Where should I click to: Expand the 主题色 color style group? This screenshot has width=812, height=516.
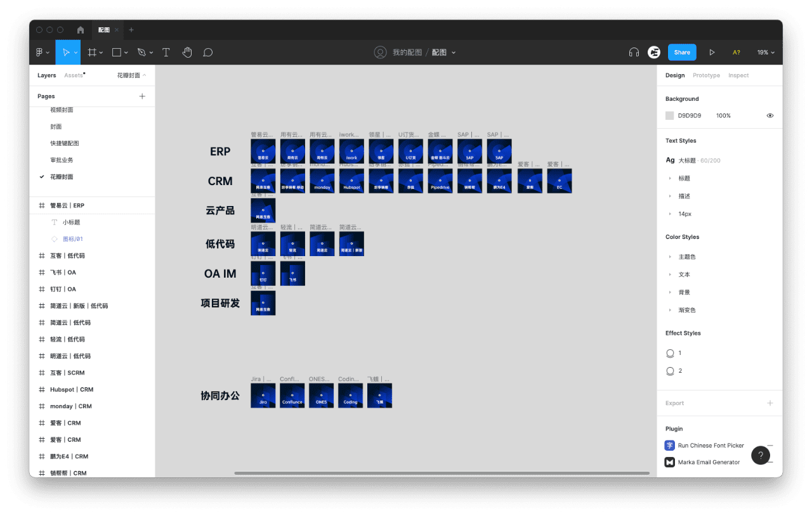pos(670,257)
